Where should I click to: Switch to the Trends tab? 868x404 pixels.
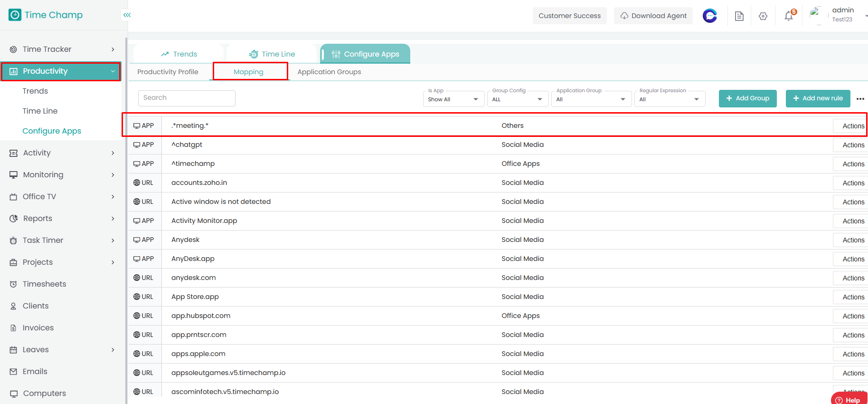coord(179,54)
